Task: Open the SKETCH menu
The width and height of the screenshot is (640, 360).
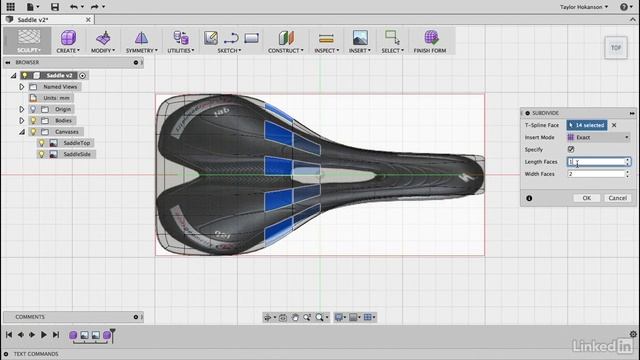Action: pyautogui.click(x=229, y=51)
